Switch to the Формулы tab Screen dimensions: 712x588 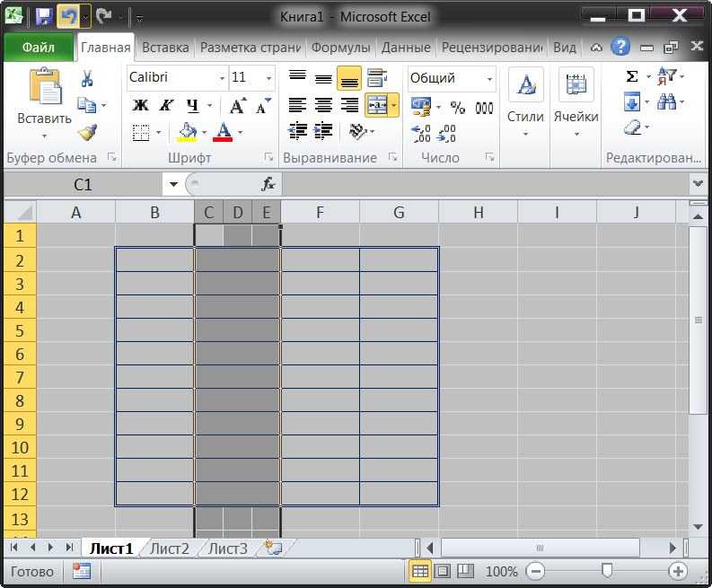[x=340, y=48]
